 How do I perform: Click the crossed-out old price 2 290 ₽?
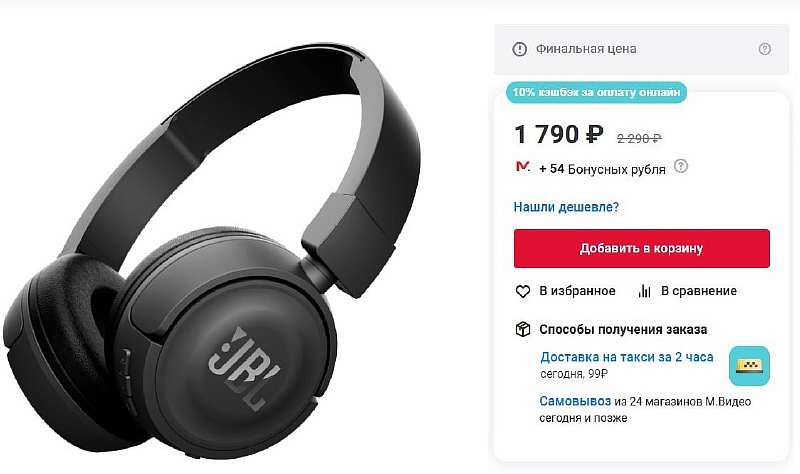pos(639,138)
